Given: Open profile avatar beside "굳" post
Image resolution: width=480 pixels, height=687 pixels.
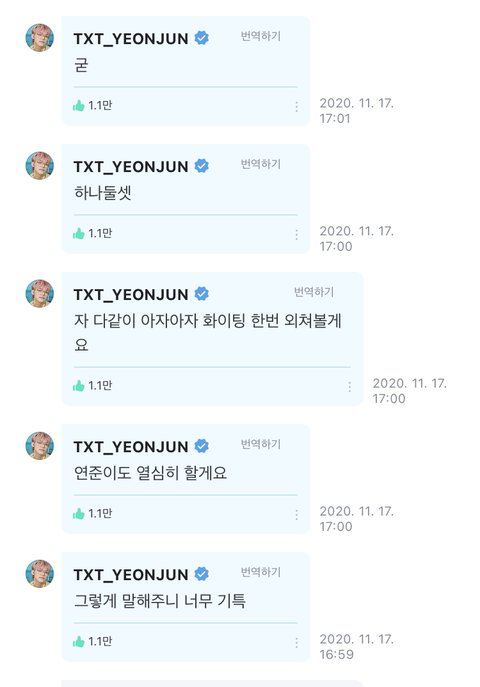Looking at the screenshot, I should coord(40,38).
